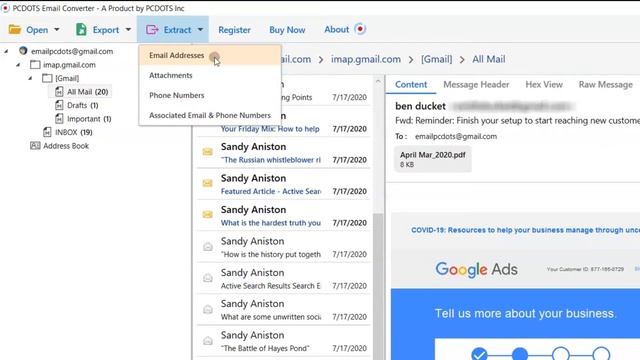Screen dimensions: 640x360
Task: Click the emailpcdots@gmail.com account globe icon
Action: [23, 51]
